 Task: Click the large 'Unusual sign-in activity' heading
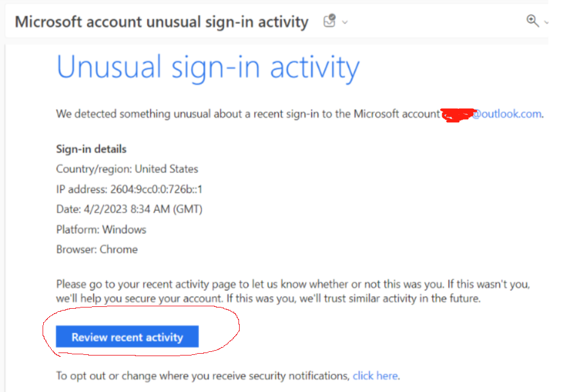(207, 67)
